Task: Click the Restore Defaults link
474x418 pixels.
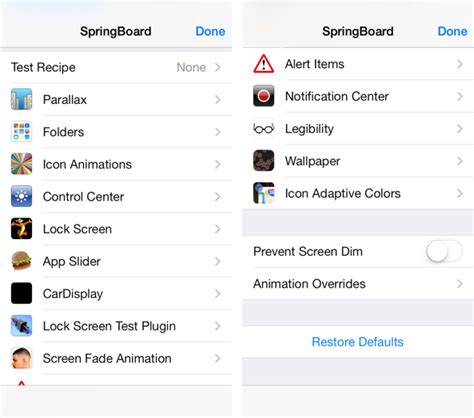Action: tap(358, 342)
